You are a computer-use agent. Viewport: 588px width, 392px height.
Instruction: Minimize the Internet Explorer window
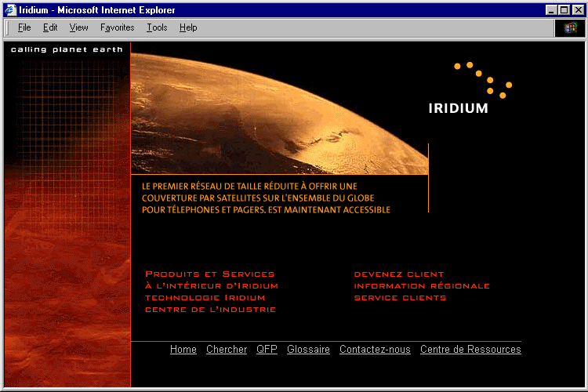click(551, 10)
